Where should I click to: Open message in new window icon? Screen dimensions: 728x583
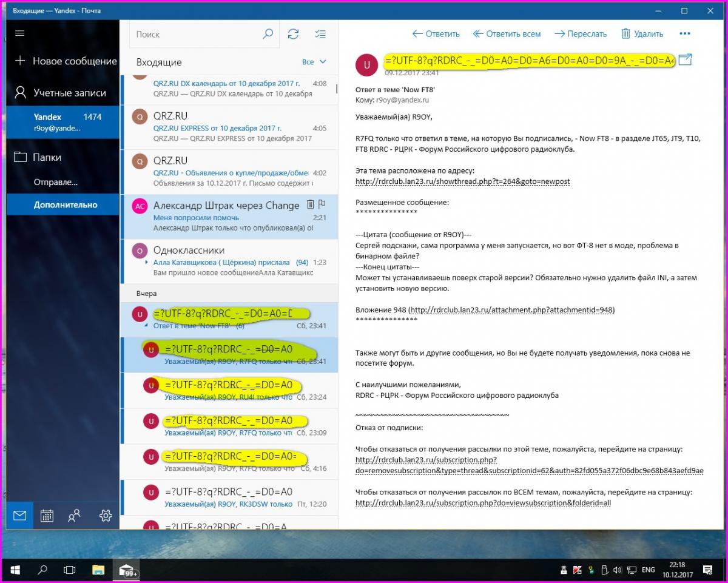point(685,59)
